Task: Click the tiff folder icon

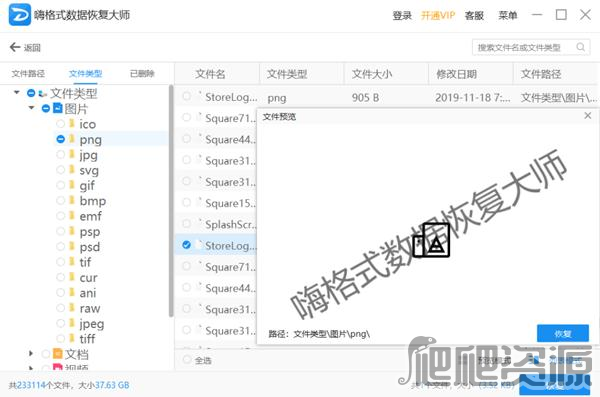Action: point(71,338)
